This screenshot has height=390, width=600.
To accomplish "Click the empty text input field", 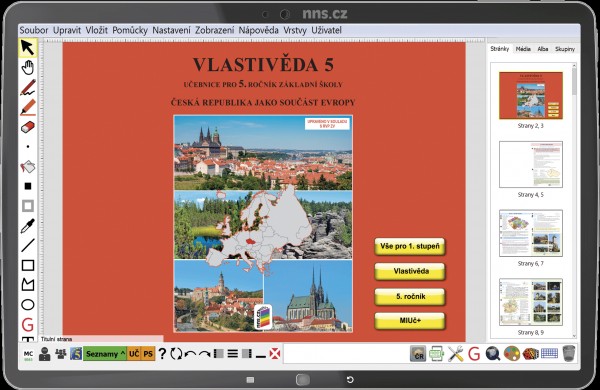I will [x=345, y=354].
